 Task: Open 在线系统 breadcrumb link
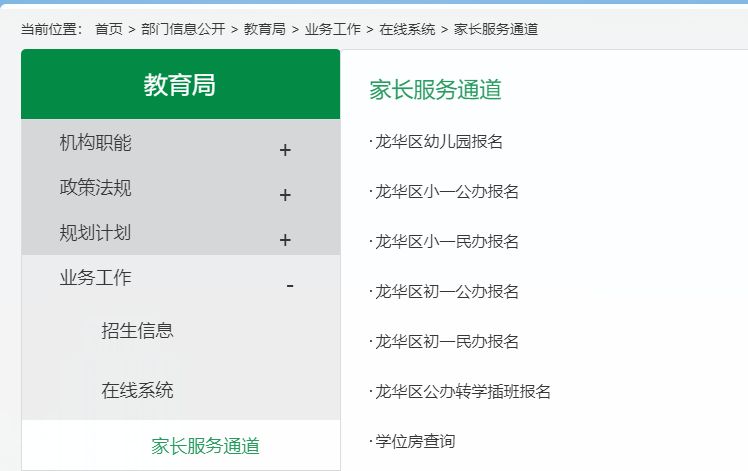[x=407, y=29]
